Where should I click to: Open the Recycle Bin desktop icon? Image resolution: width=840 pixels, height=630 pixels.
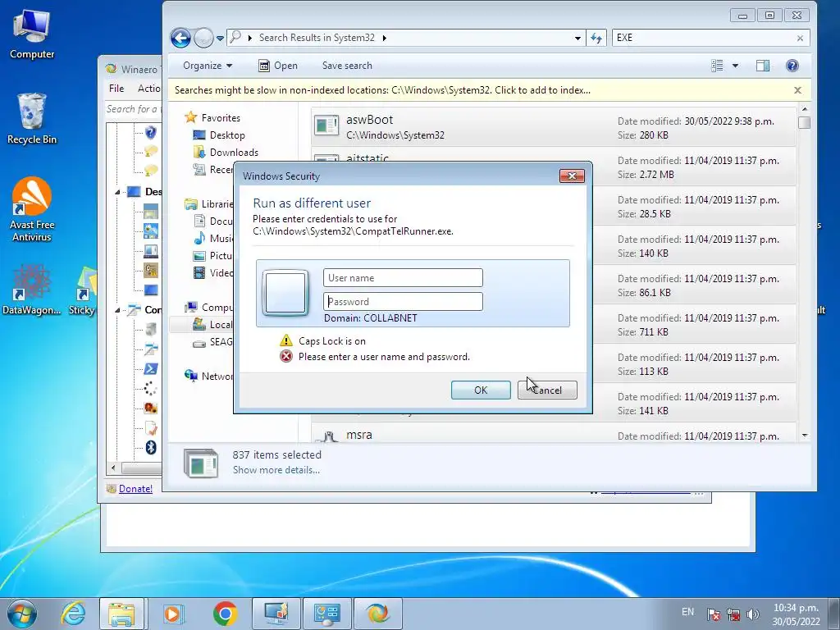point(32,118)
